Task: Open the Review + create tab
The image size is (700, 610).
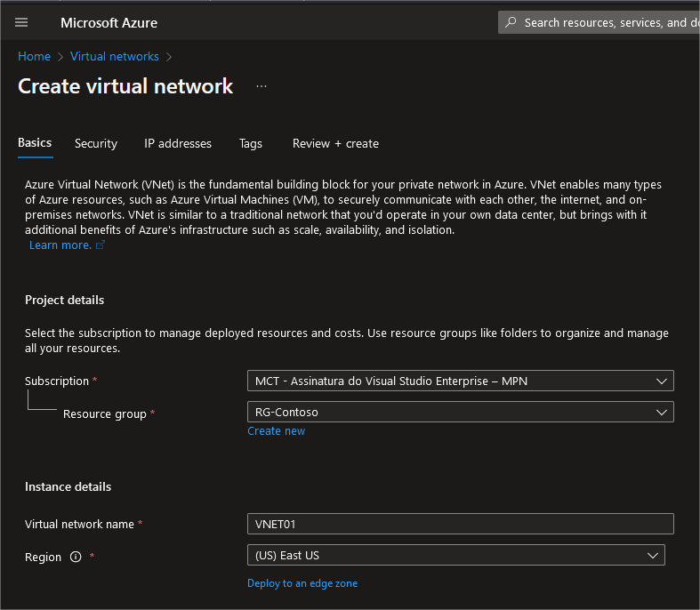Action: [335, 144]
